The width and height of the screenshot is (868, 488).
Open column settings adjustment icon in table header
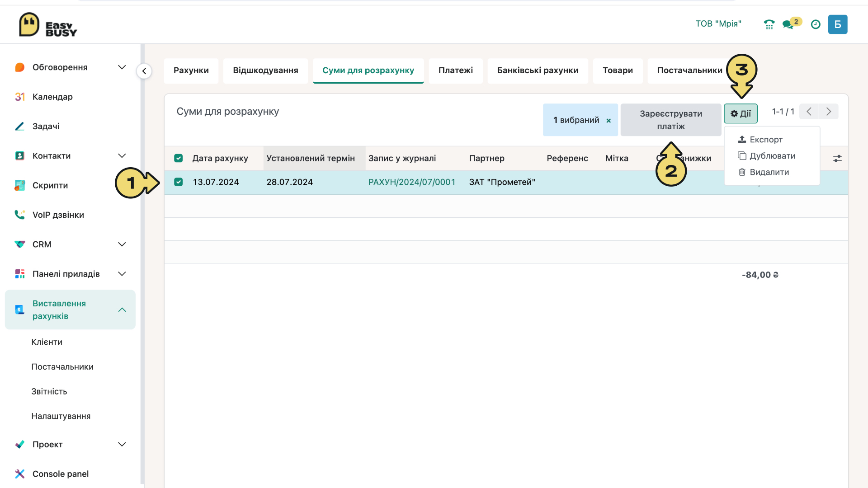[837, 159]
